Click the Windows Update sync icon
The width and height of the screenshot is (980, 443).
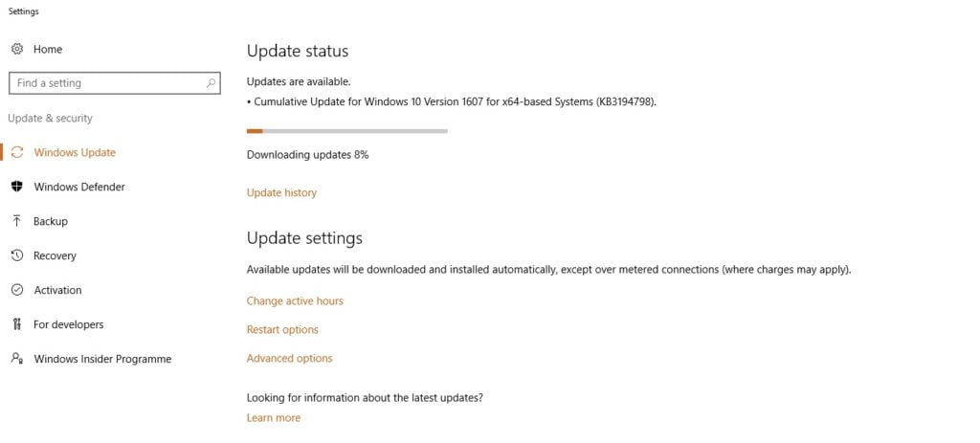coord(16,152)
